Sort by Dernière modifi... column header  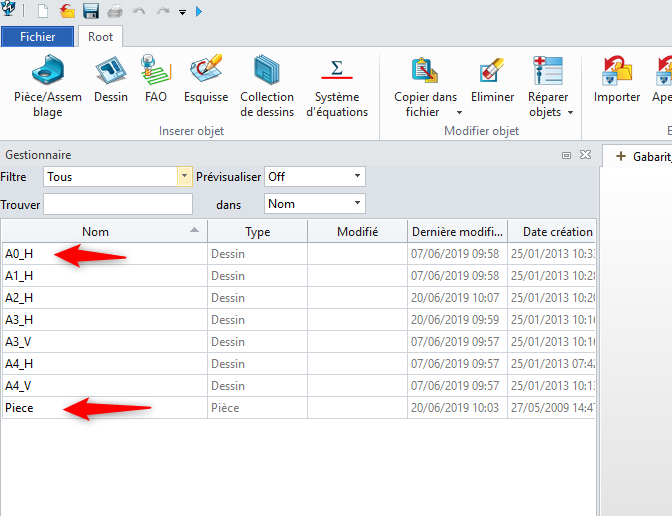click(x=457, y=232)
